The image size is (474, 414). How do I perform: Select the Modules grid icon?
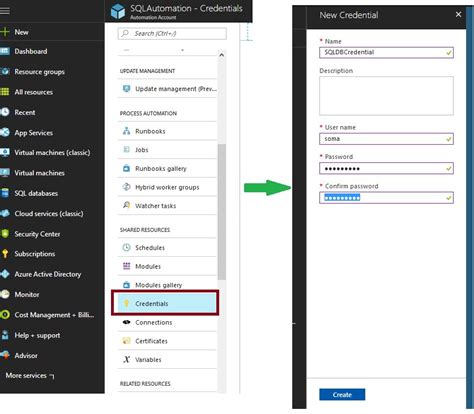pos(126,266)
